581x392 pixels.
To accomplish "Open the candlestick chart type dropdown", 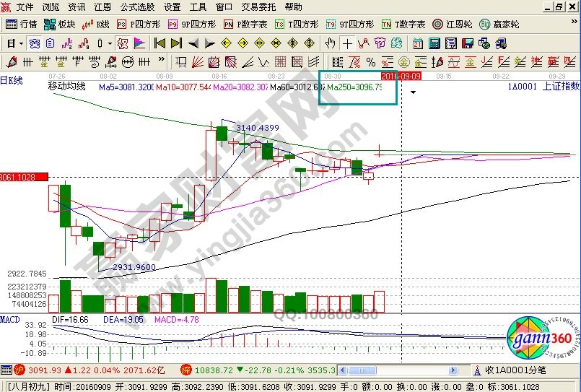I will click(108, 43).
